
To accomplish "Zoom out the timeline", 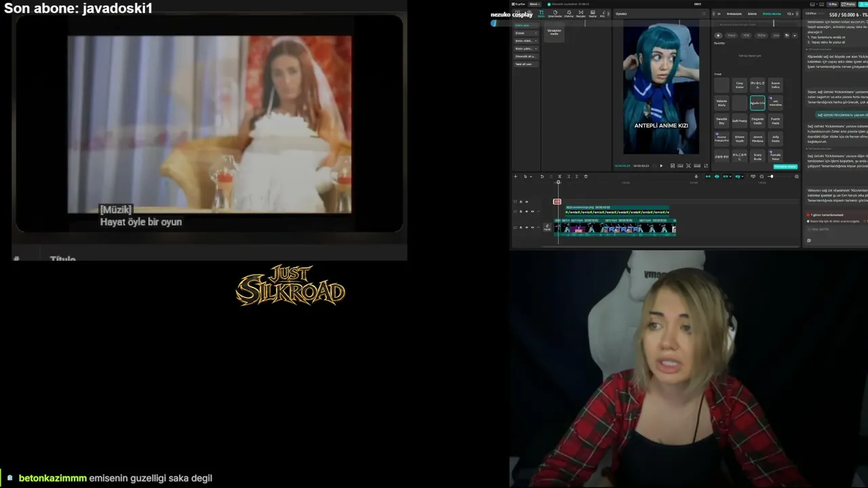I will 762,176.
